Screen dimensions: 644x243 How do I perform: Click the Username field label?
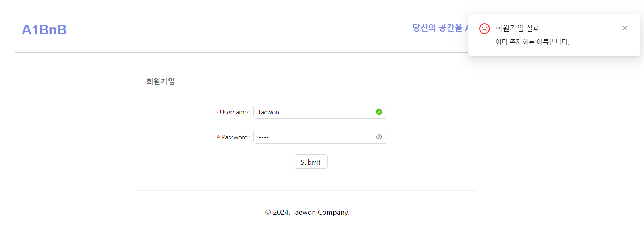click(234, 112)
